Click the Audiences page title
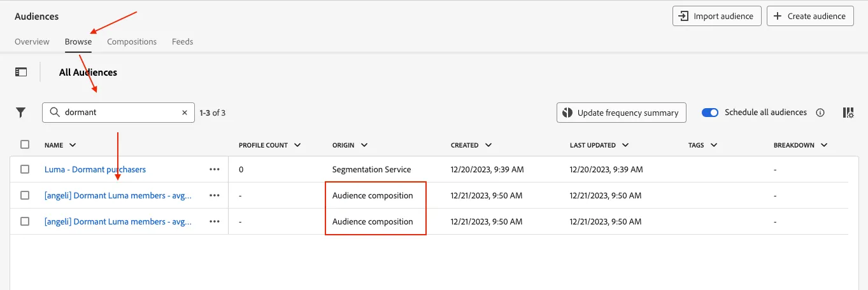The height and width of the screenshot is (290, 868). [37, 17]
